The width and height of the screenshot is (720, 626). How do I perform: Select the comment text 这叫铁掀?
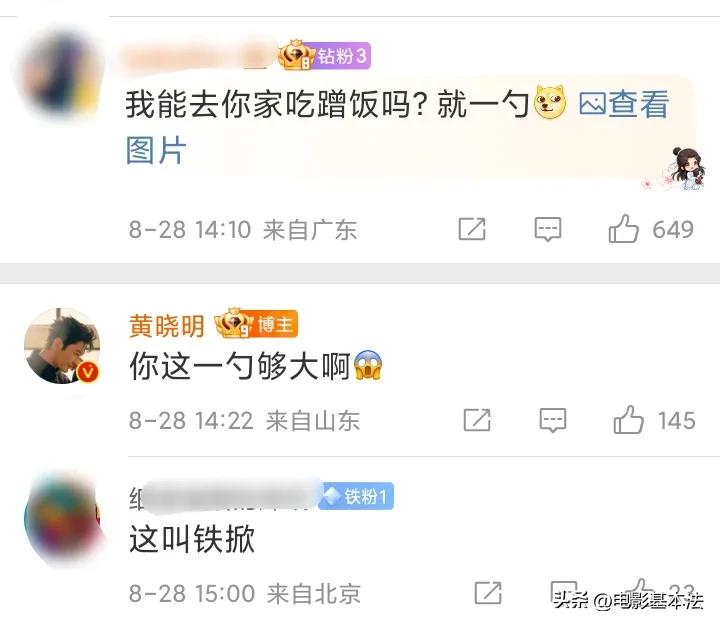click(x=192, y=539)
